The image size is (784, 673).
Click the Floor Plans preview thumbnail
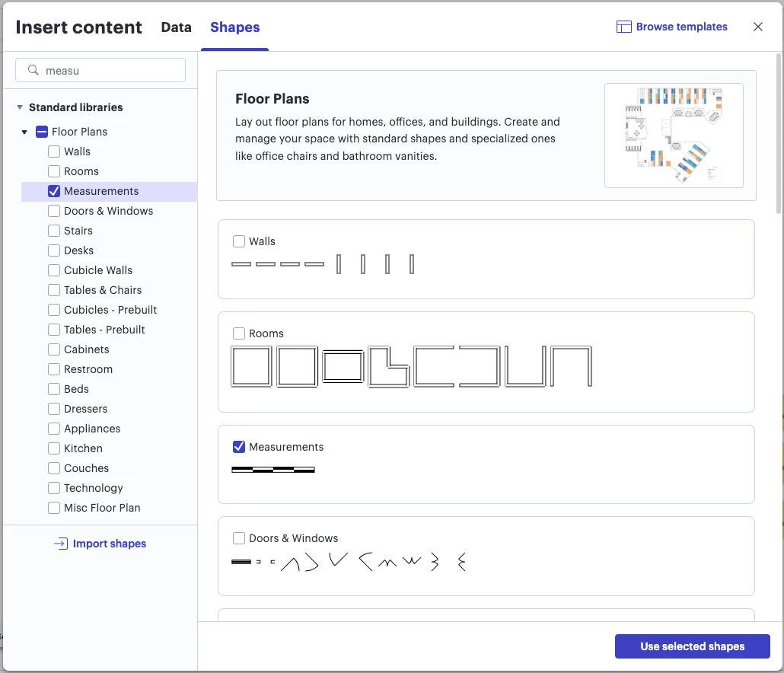point(674,136)
